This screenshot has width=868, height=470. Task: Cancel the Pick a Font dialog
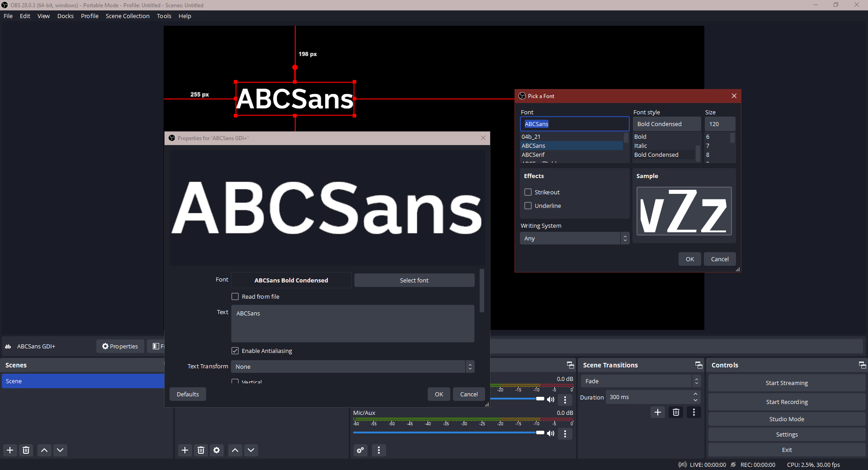click(x=720, y=259)
